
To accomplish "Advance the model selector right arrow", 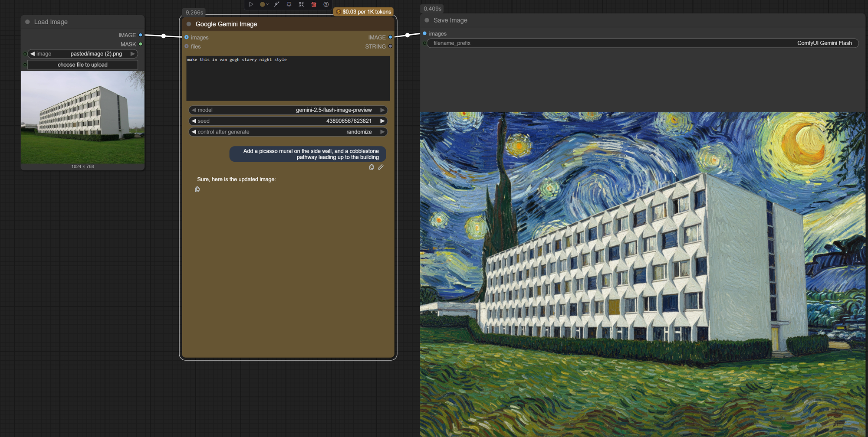I will click(382, 110).
